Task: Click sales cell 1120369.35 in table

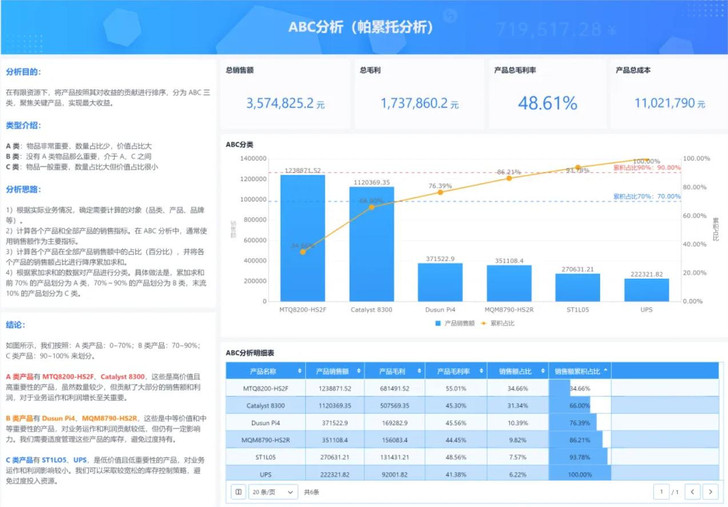Action: coord(335,405)
